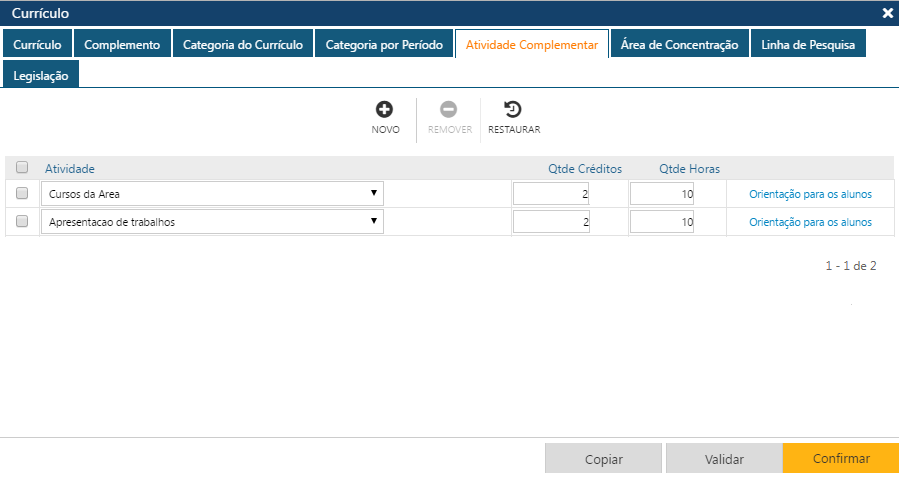Viewport: 899px width, 494px height.
Task: Sort by the Atividade column header
Action: pyautogui.click(x=70, y=169)
